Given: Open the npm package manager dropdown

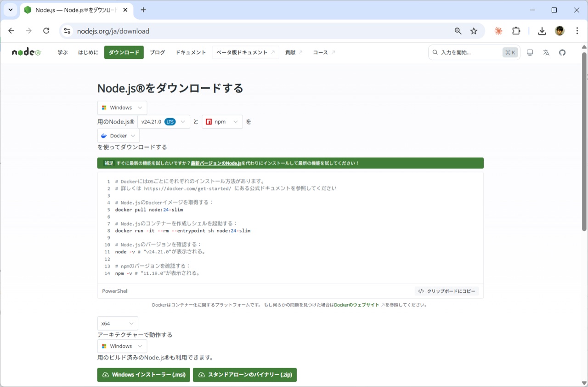Looking at the screenshot, I should (222, 122).
